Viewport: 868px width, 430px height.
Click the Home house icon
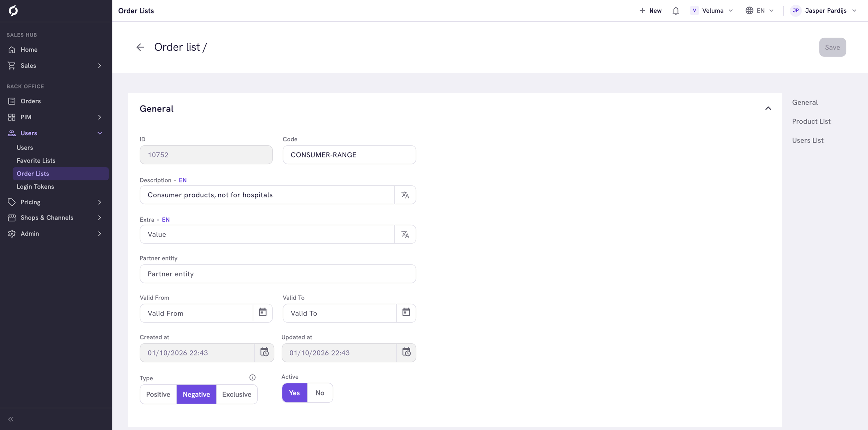[12, 50]
